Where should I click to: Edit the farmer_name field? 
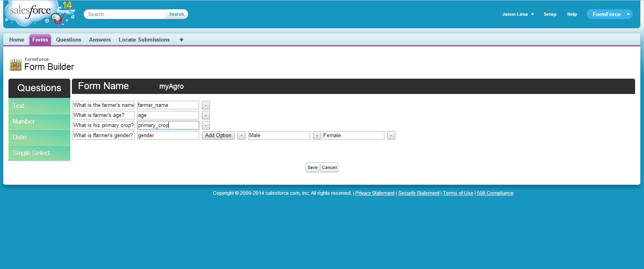pos(168,105)
